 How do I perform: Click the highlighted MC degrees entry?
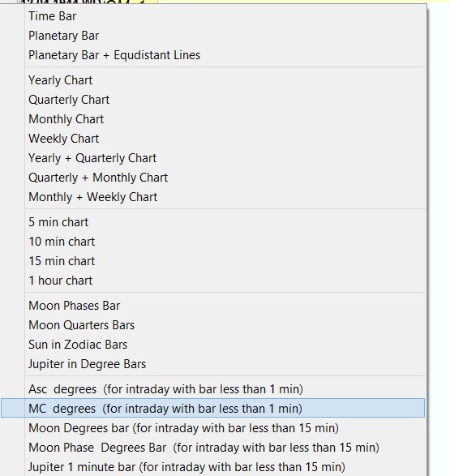coord(213,409)
